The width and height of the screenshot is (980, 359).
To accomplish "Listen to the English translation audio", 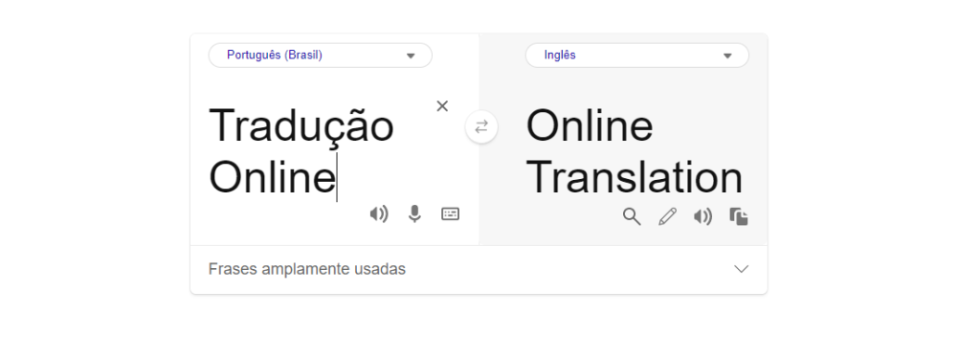I will point(702,217).
